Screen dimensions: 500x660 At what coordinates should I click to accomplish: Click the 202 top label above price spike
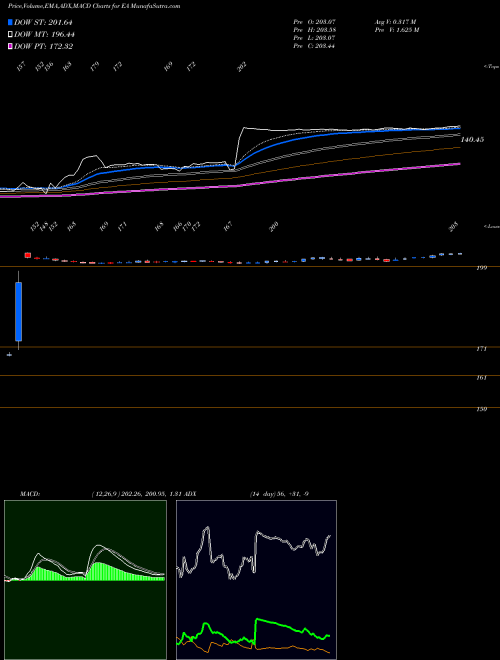coord(242,67)
